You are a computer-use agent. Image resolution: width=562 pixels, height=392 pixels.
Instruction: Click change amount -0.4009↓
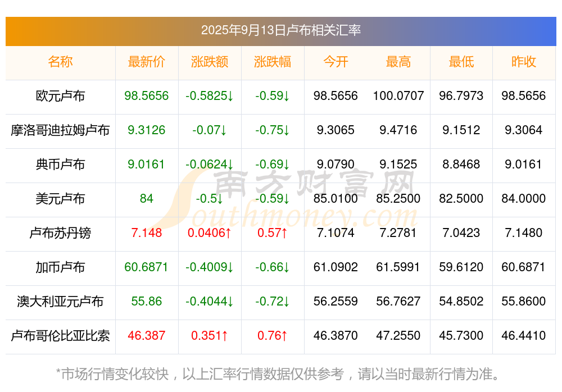(x=209, y=267)
